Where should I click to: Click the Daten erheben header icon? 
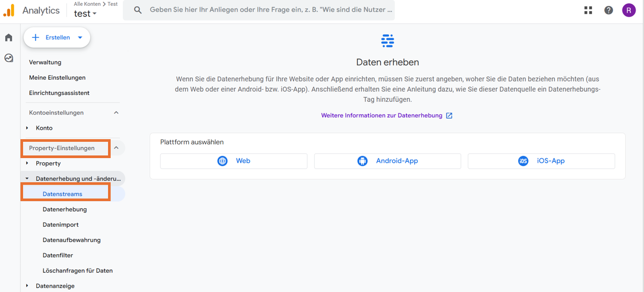388,40
